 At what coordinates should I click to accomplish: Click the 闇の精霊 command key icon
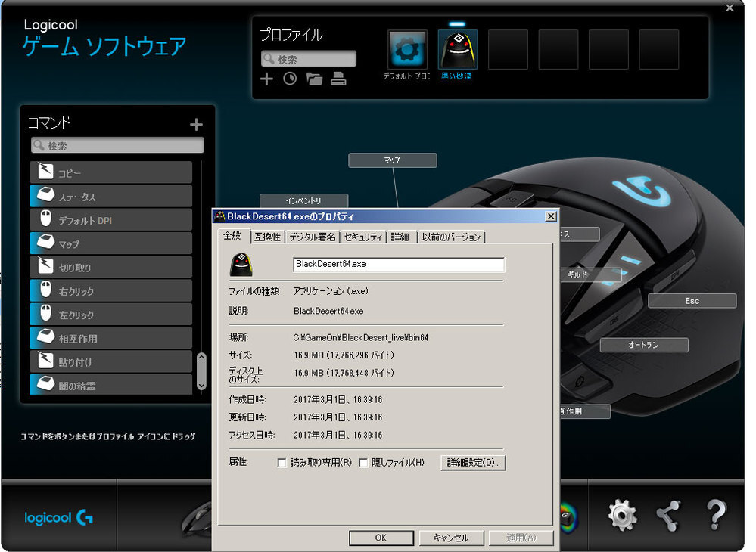click(x=45, y=384)
